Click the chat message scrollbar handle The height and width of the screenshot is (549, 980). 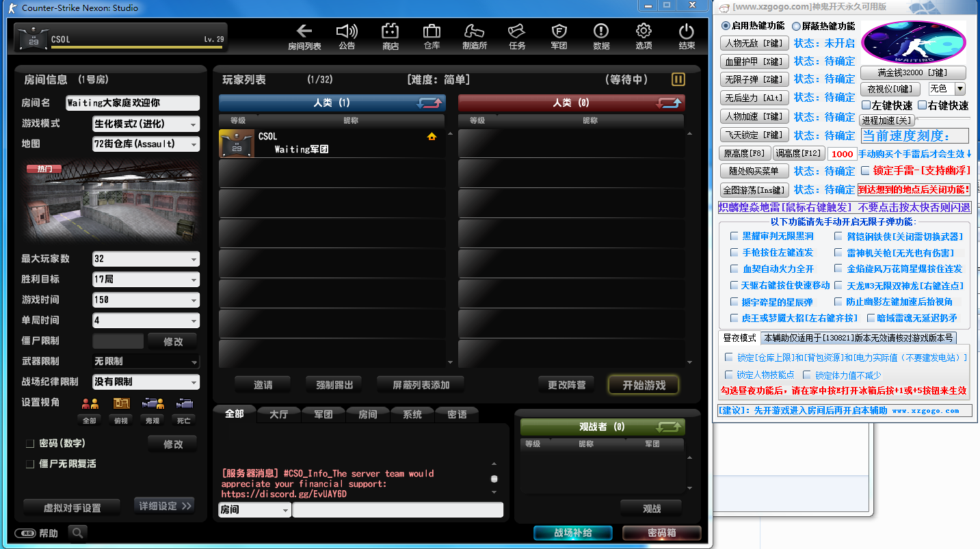(x=494, y=479)
